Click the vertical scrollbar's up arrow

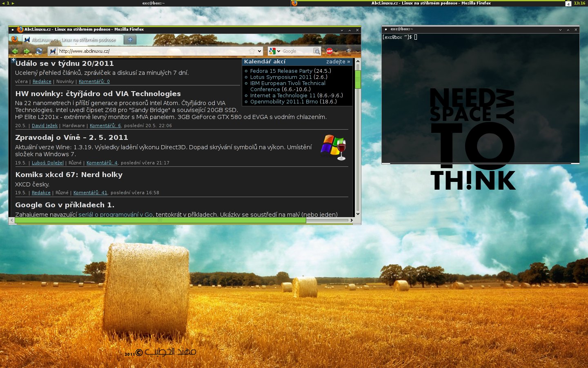[358, 61]
